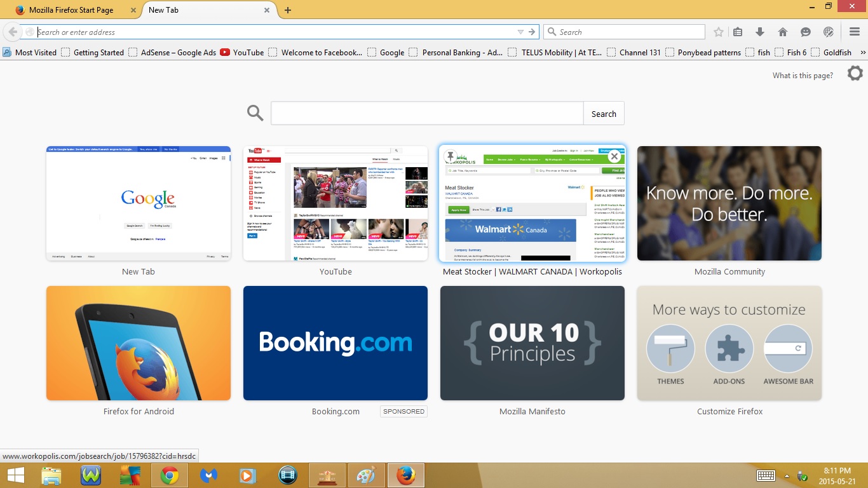Open Malwarebytes taskbar icon
Image resolution: width=868 pixels, height=488 pixels.
[x=208, y=475]
